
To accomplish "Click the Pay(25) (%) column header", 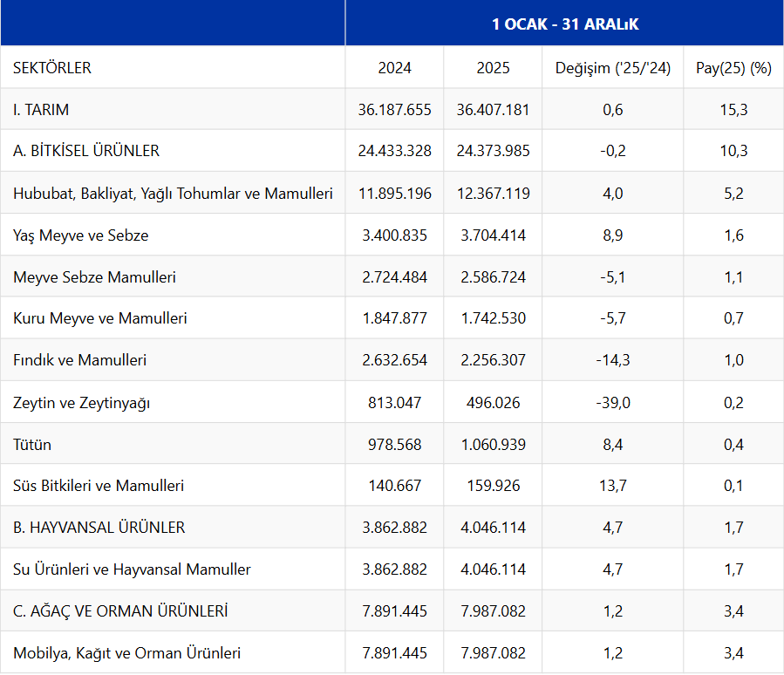I will [733, 68].
